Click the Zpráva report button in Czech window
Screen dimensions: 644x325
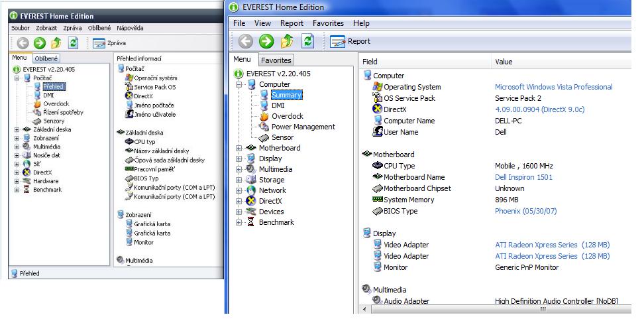pyautogui.click(x=109, y=43)
